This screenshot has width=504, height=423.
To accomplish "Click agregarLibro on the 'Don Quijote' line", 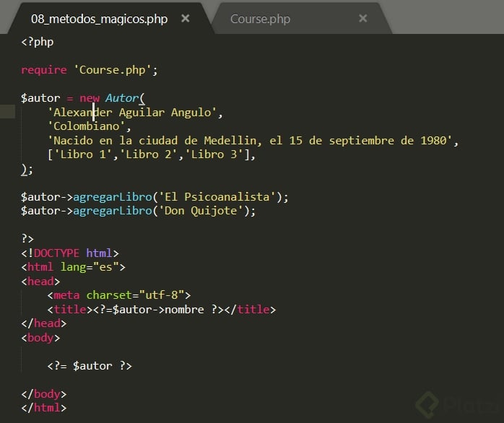I will 113,211.
